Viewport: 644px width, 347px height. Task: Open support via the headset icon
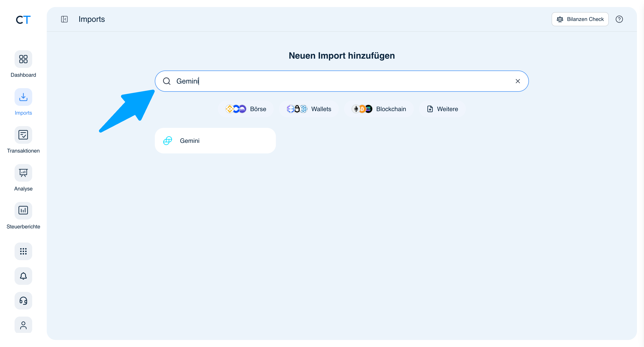click(23, 300)
